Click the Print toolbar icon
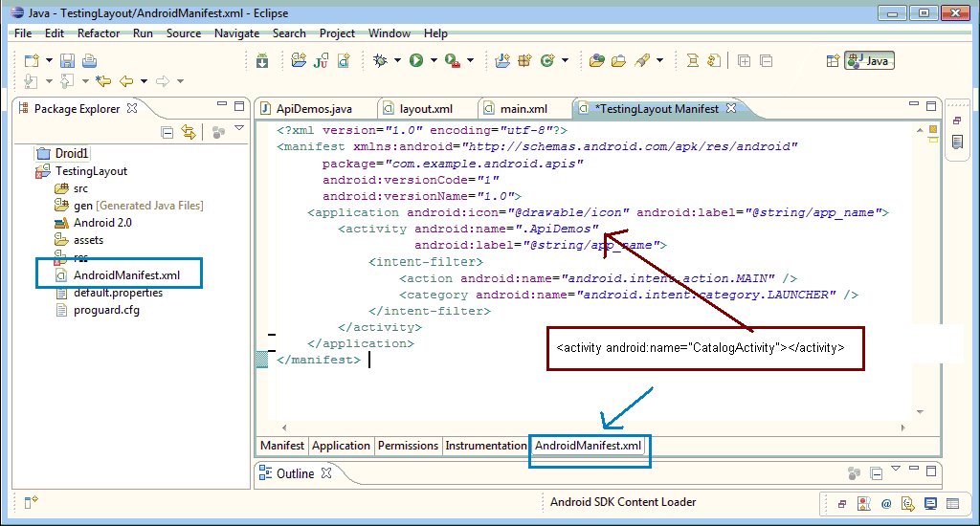 pyautogui.click(x=89, y=60)
